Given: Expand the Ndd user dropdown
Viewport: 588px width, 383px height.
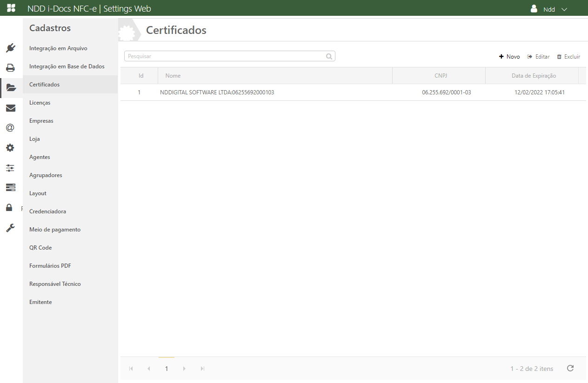Looking at the screenshot, I should (x=549, y=9).
